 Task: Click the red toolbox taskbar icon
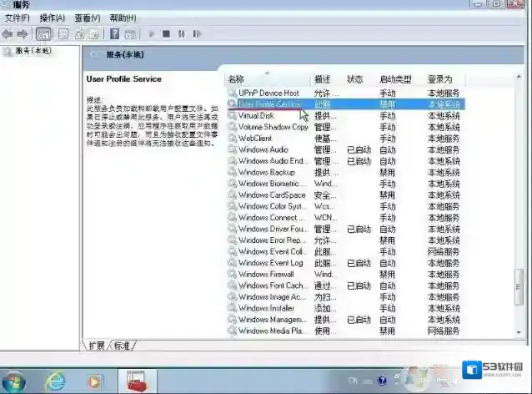point(137,381)
